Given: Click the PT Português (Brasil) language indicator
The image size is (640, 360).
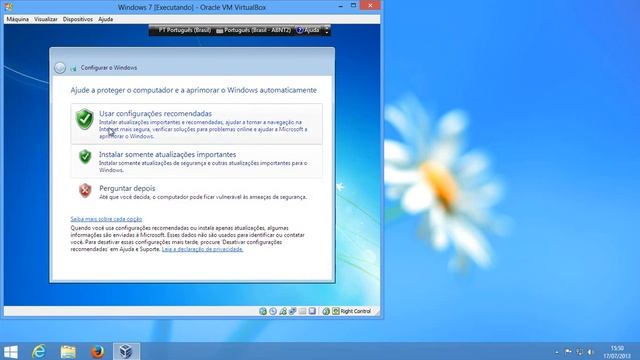Looking at the screenshot, I should tap(184, 30).
